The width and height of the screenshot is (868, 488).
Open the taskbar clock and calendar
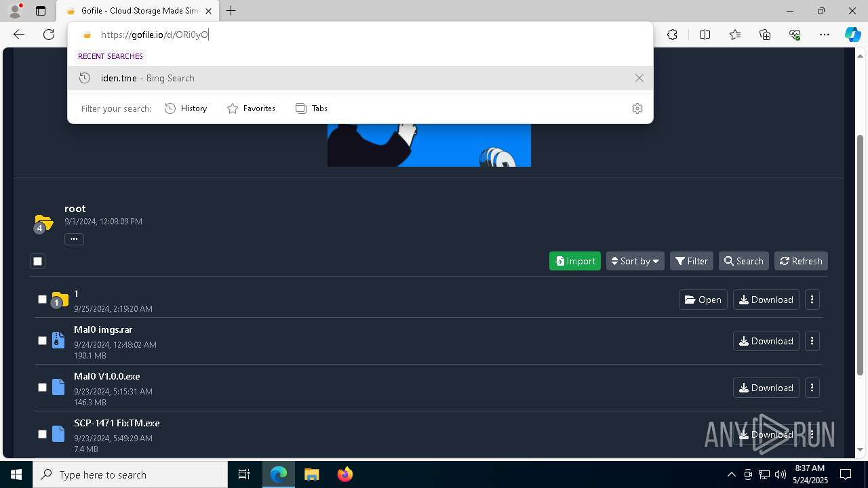click(810, 474)
